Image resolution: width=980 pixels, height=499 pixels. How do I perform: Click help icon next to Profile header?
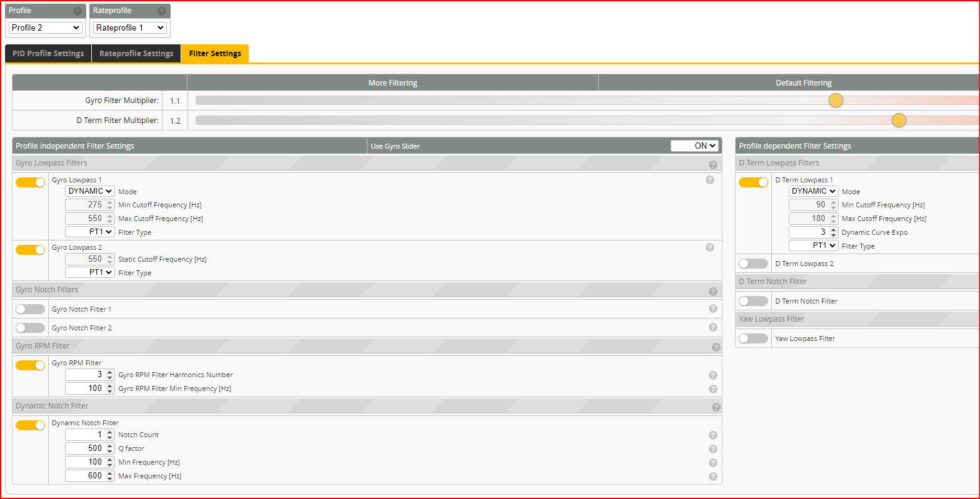click(77, 11)
